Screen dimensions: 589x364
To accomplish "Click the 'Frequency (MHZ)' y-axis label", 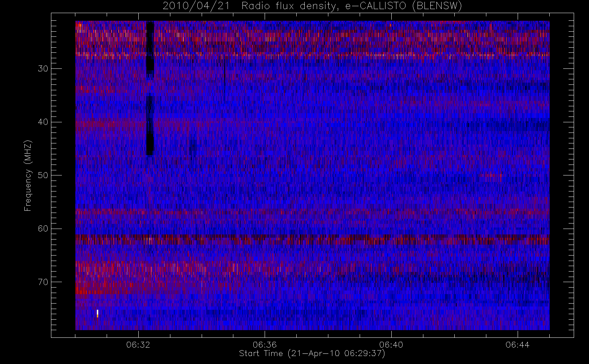I will [x=28, y=175].
